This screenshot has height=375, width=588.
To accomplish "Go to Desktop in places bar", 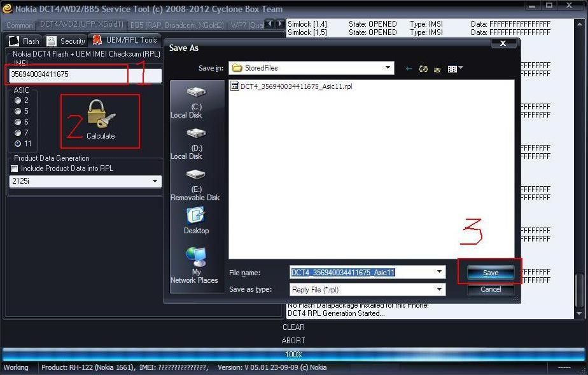I will 196,219.
